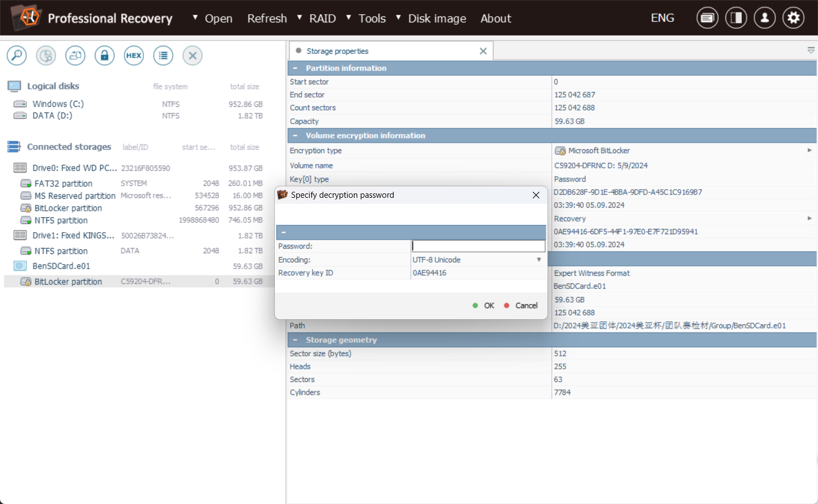Click the magnifier scan toolbar icon
Screen dimensions: 818x504
17,56
